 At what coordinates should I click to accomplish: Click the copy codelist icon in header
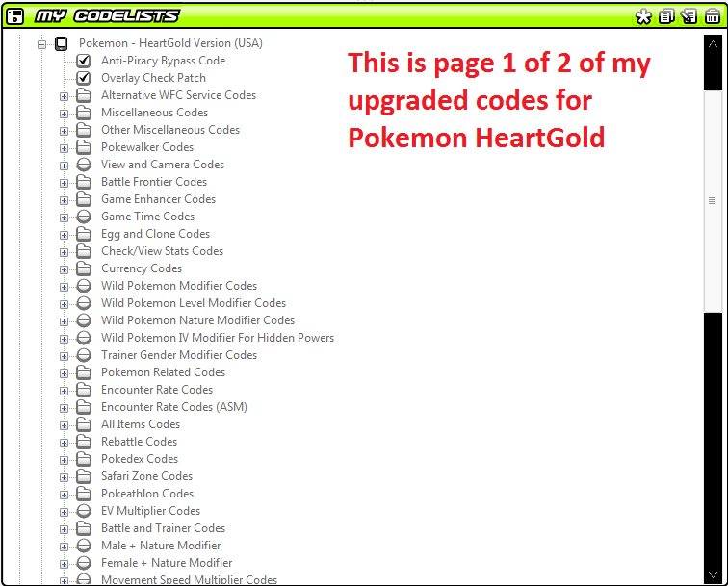coord(666,16)
